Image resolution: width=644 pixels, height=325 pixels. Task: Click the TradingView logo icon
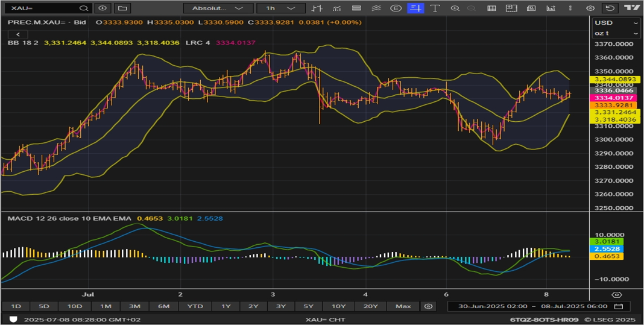point(631,8)
